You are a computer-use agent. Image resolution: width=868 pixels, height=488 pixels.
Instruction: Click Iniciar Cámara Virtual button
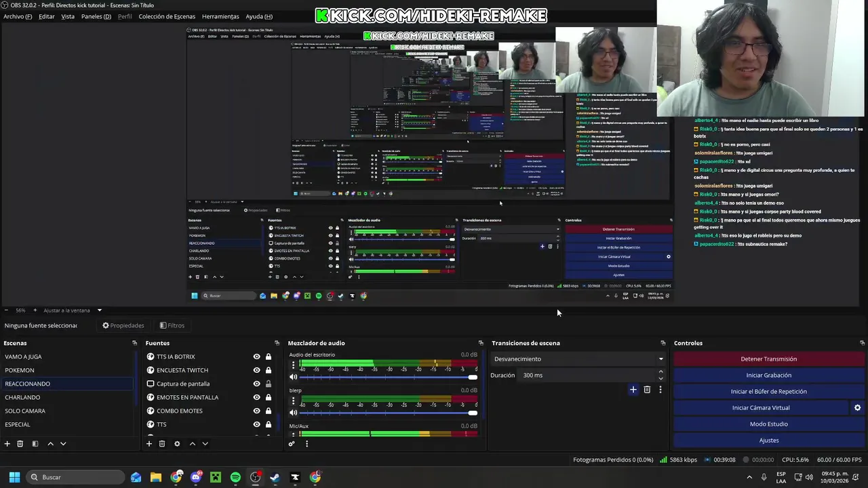pyautogui.click(x=759, y=408)
